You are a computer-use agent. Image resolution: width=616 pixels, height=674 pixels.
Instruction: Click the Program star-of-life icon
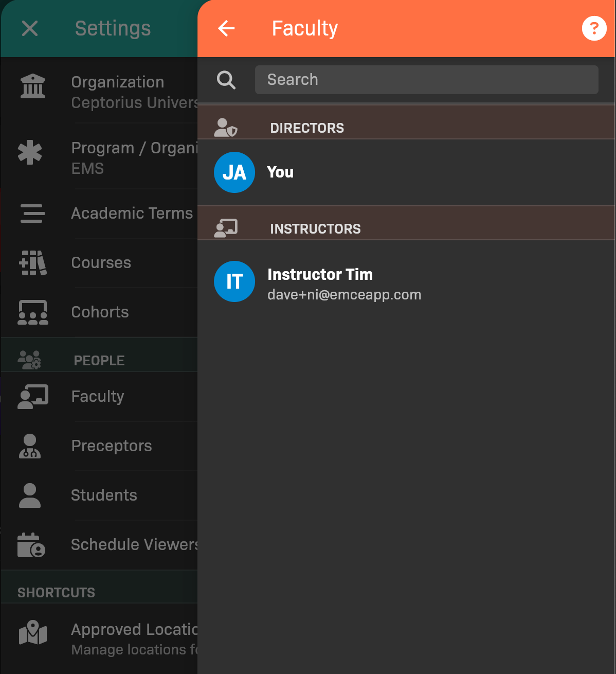(30, 152)
